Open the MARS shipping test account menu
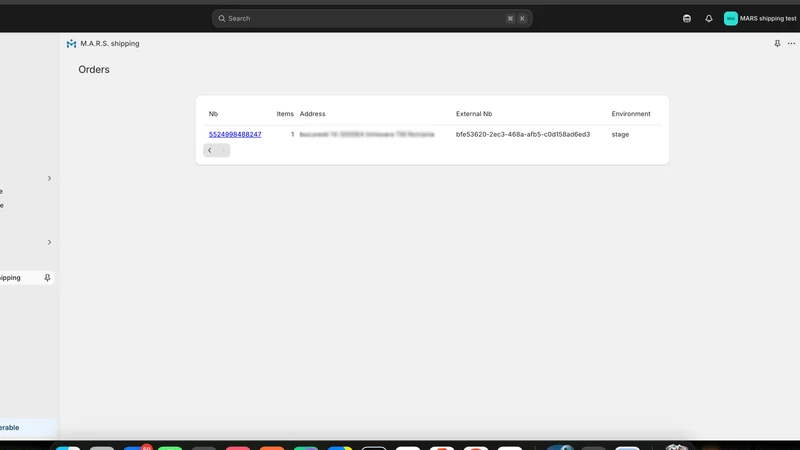Viewport: 800px width, 450px height. pos(760,18)
